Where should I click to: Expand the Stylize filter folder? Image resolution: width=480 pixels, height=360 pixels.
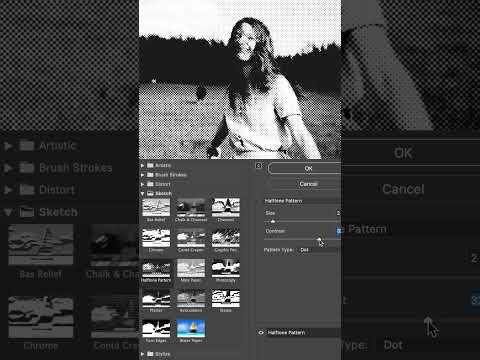click(x=143, y=354)
